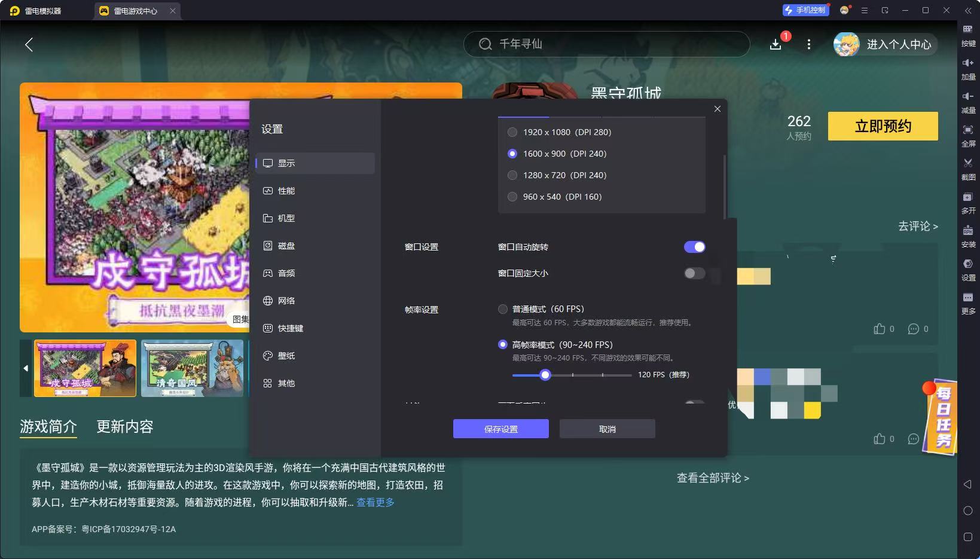This screenshot has width=980, height=559.
Task: Open the 其他 other settings section
Action: pyautogui.click(x=315, y=383)
